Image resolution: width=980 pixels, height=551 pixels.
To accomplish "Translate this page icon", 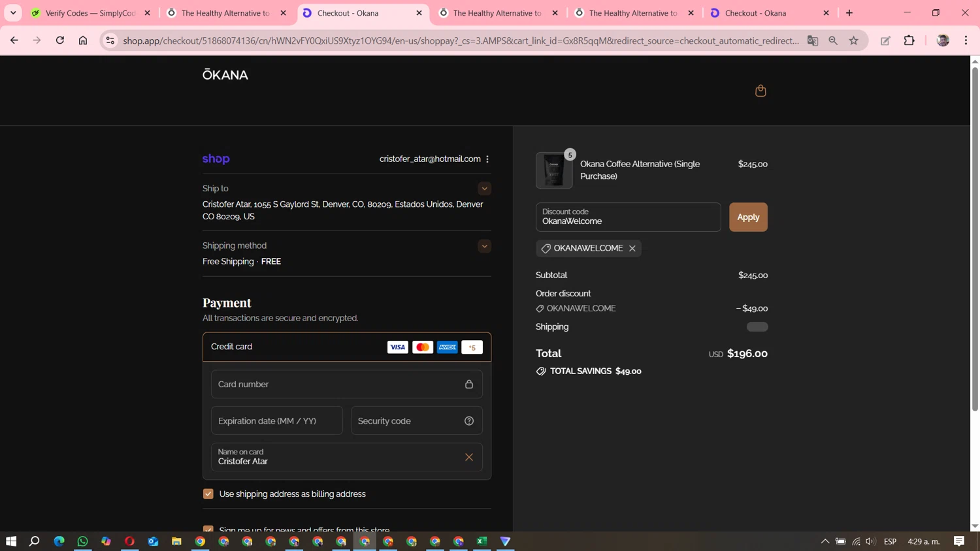I will coord(813,40).
